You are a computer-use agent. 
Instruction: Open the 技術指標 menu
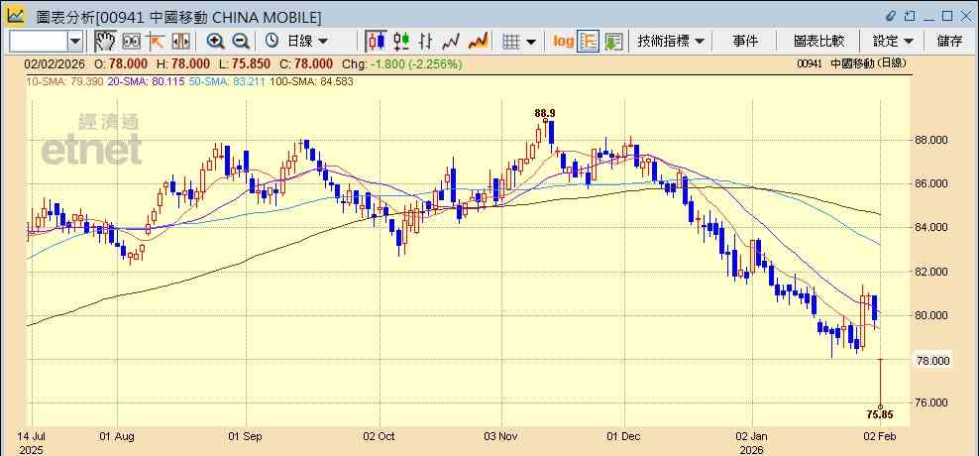tap(671, 42)
